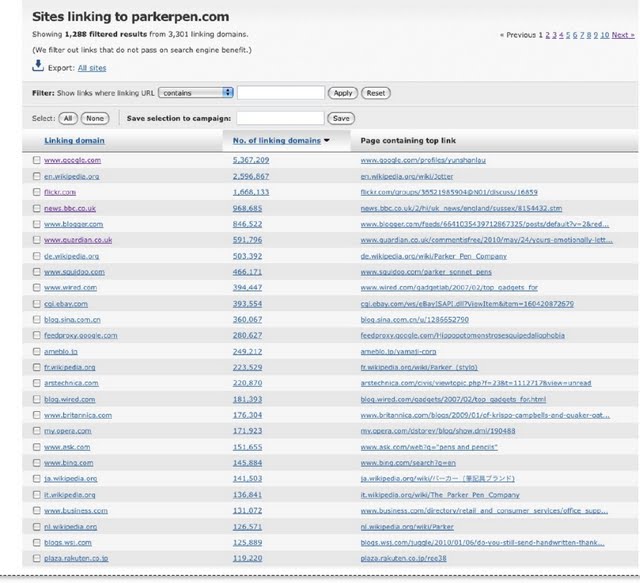Click the 119,220 count link

pos(247,558)
